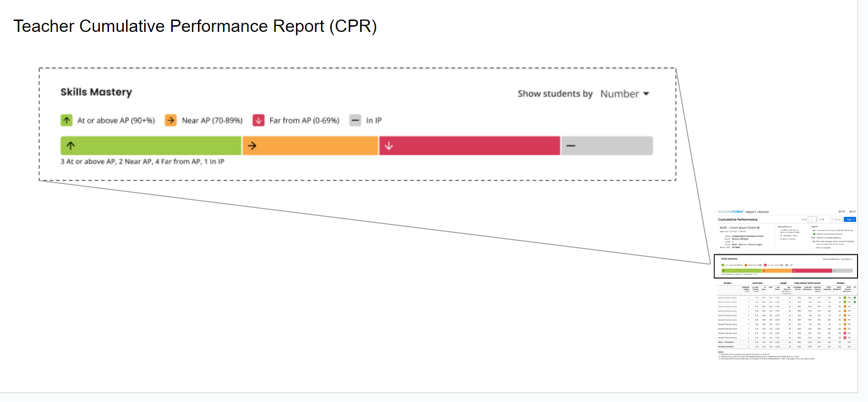Click the large orange Near AP bar segment

tap(310, 146)
